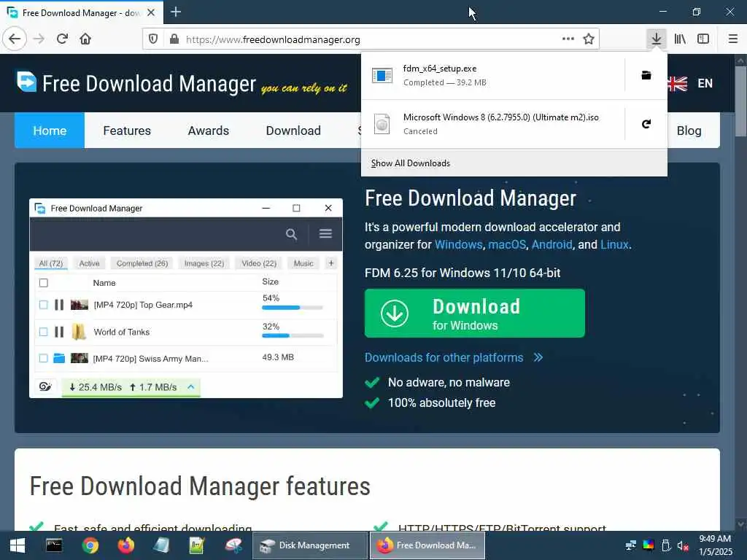Open folder icon of Swiss Army Man row

pos(59,358)
